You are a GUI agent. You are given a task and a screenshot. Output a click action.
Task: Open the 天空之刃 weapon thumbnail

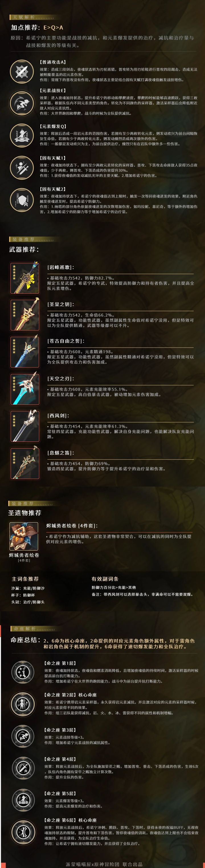[24, 389]
